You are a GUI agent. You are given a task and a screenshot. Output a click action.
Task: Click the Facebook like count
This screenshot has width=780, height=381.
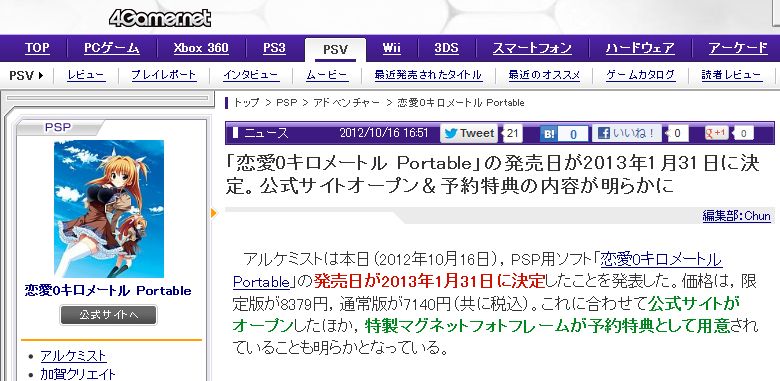(678, 133)
